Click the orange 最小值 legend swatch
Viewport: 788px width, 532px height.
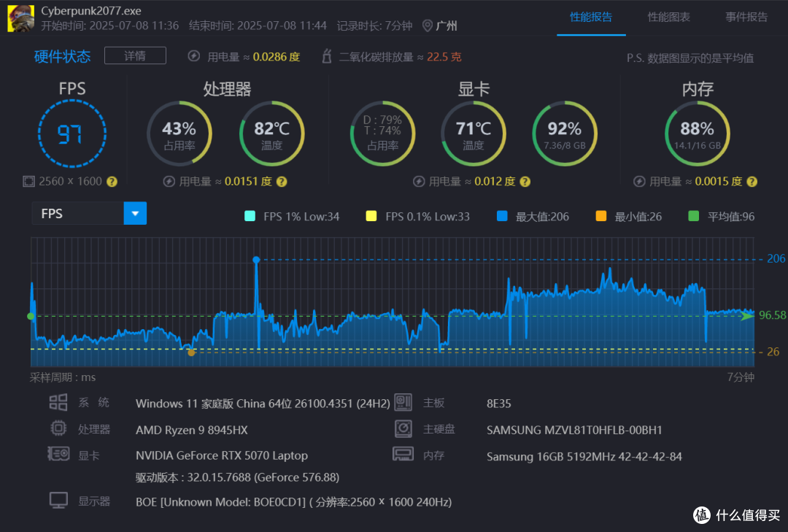tap(601, 216)
